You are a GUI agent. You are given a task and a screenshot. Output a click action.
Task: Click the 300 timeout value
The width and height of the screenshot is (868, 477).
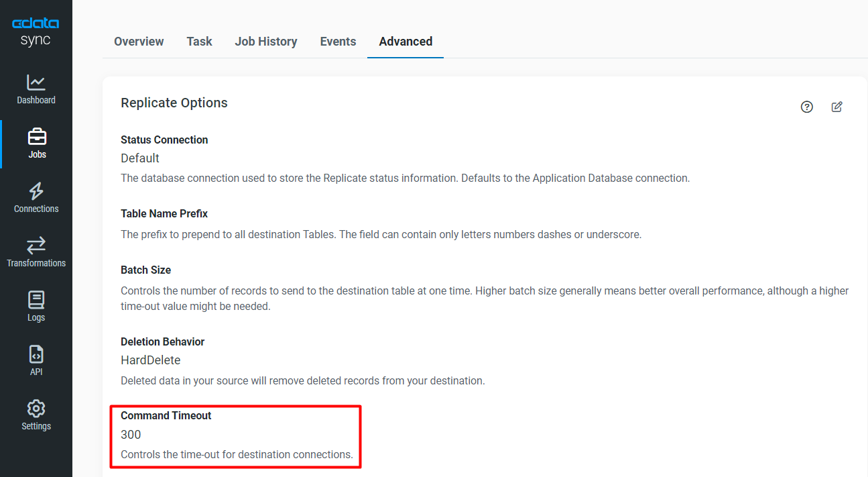pos(131,435)
